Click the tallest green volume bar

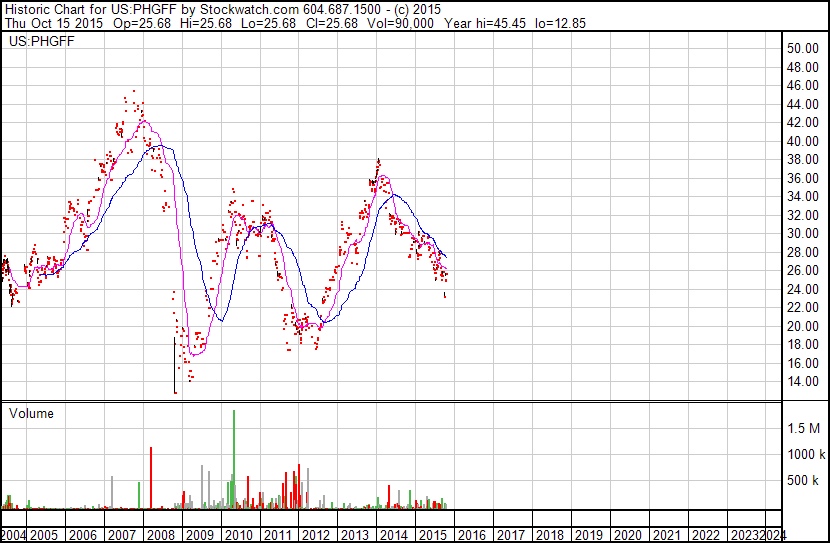tap(234, 460)
